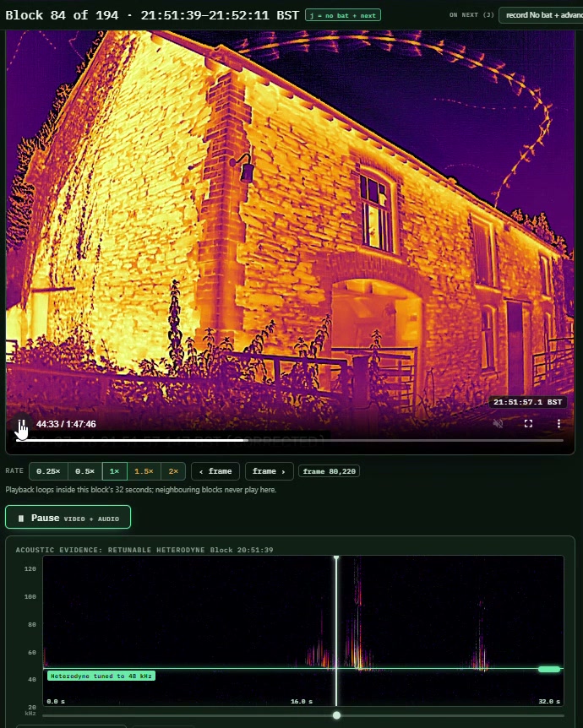Click the 'Heterodyne tuned to 48 kHz' label
583x728 pixels.
point(101,676)
